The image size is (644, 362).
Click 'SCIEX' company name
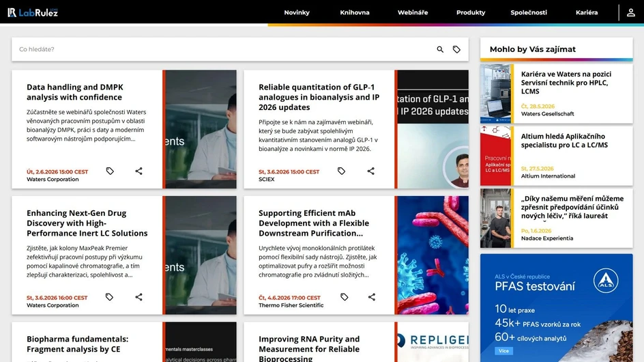tap(267, 180)
